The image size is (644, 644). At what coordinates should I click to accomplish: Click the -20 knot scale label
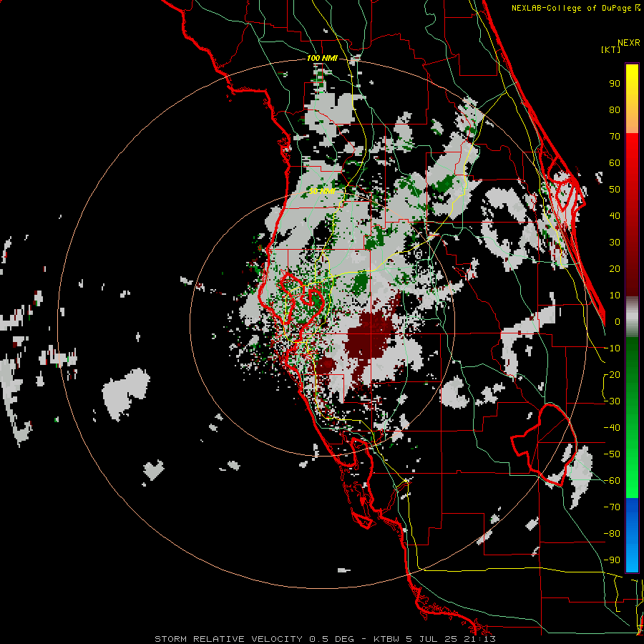pos(612,374)
